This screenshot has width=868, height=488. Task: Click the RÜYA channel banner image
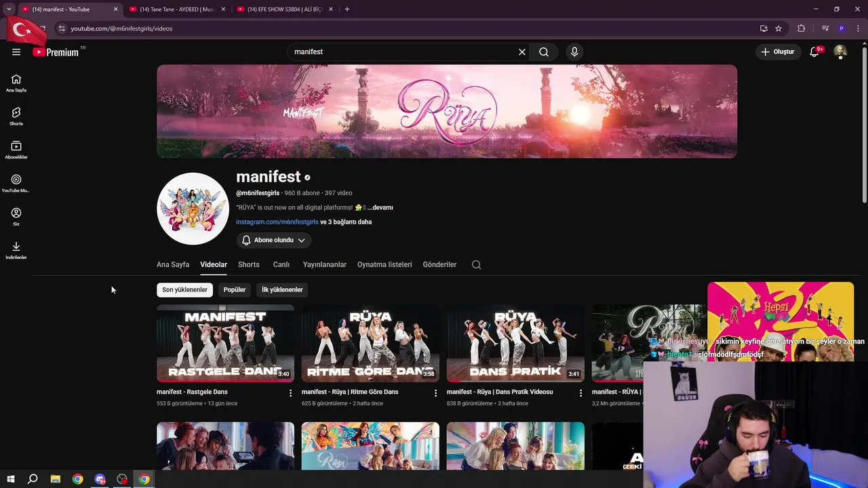pos(447,112)
